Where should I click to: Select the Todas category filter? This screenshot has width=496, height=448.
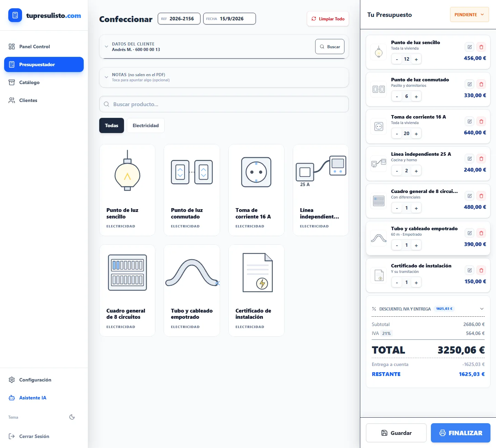click(112, 125)
